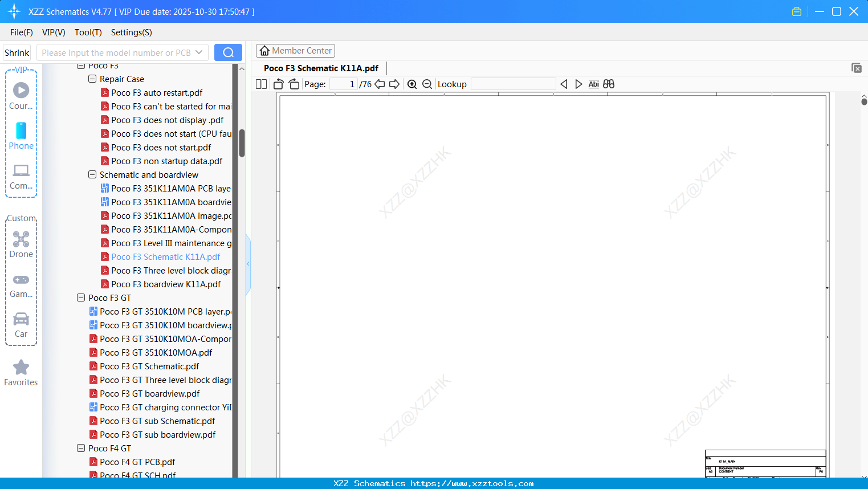868x489 pixels.
Task: Select the Phone category
Action: click(21, 136)
